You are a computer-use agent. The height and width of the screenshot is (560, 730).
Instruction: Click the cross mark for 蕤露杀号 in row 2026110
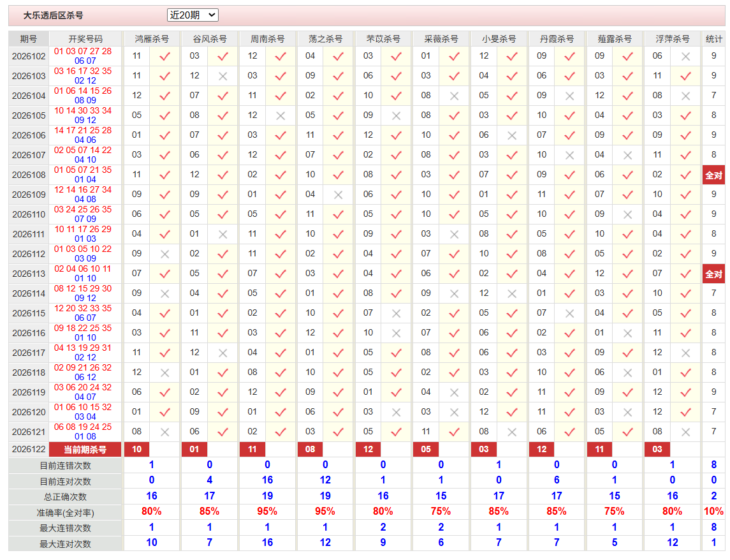[627, 215]
